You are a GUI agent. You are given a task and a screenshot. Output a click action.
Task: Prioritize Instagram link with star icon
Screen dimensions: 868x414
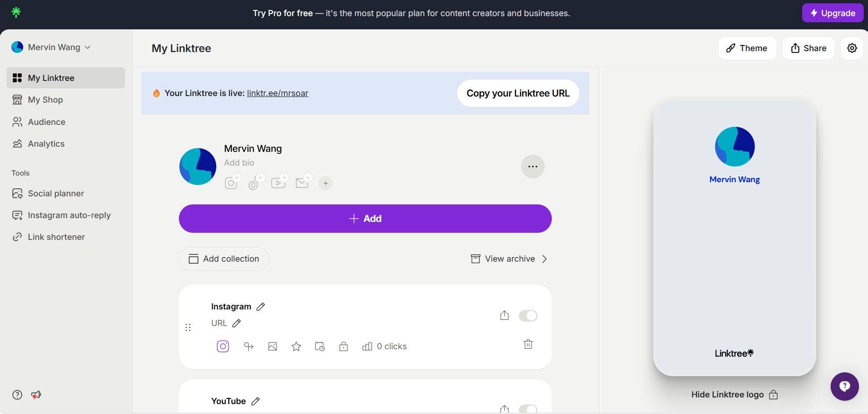point(296,346)
